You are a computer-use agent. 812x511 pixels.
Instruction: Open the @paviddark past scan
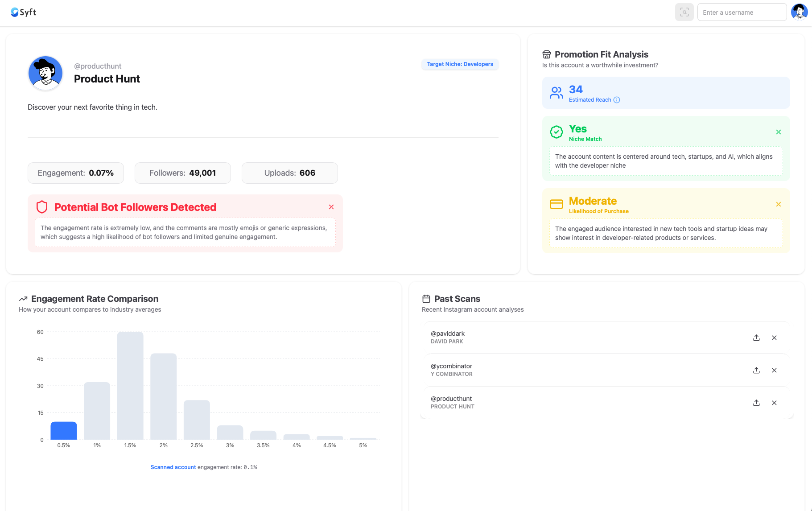pyautogui.click(x=606, y=338)
